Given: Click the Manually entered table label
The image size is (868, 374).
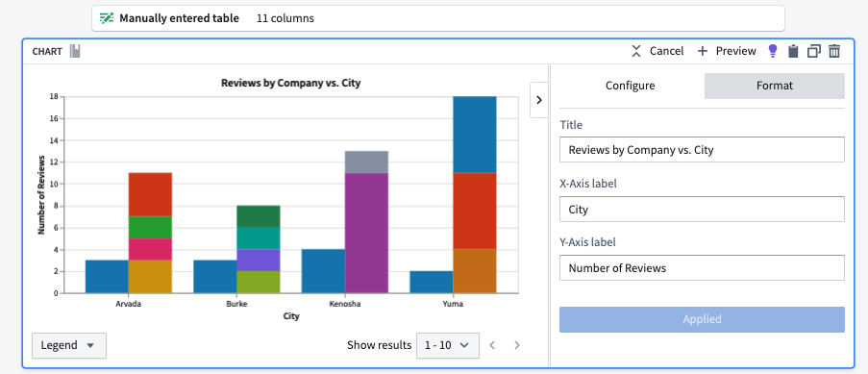Looking at the screenshot, I should (180, 18).
